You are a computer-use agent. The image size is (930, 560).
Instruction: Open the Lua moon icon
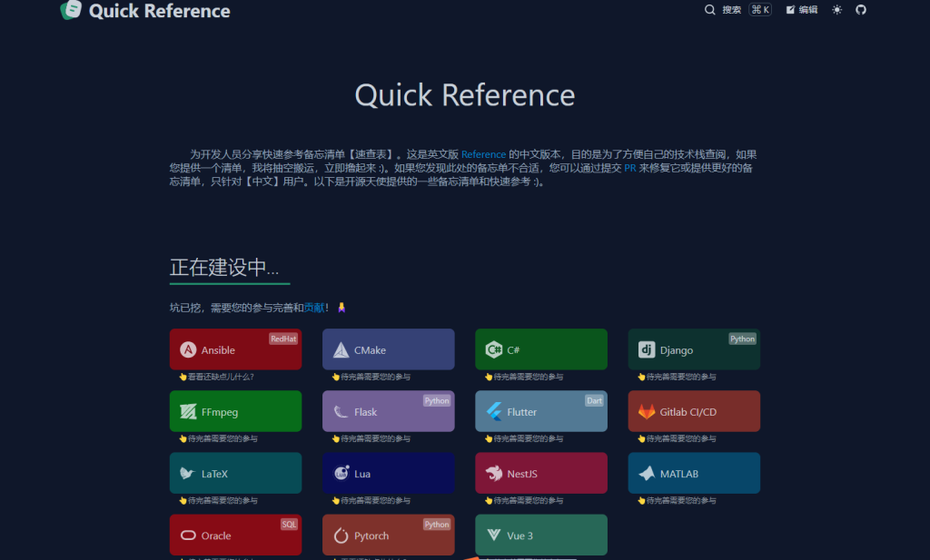coord(341,473)
